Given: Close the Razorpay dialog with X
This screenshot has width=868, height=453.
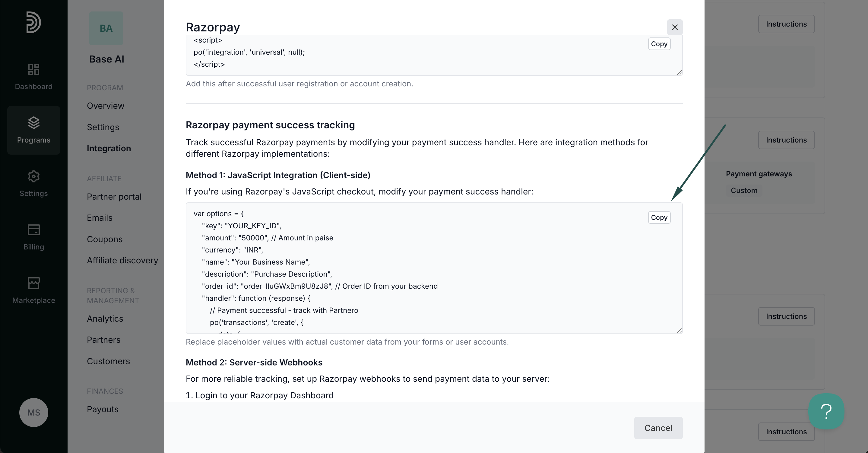Looking at the screenshot, I should pyautogui.click(x=675, y=27).
